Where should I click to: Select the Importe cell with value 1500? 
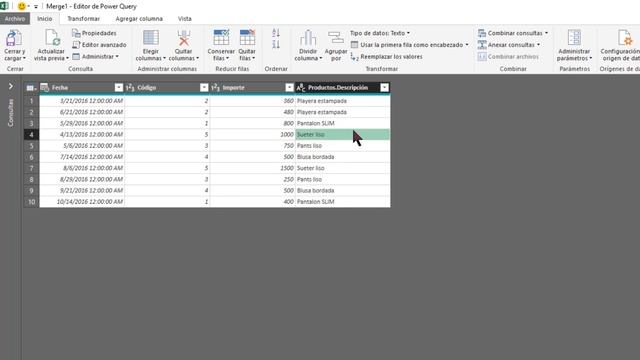252,168
